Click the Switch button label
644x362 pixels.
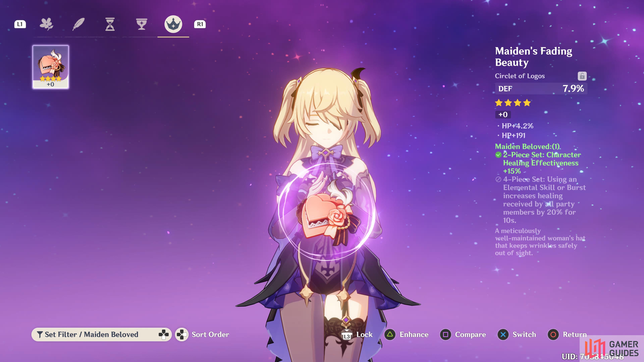[x=524, y=335]
